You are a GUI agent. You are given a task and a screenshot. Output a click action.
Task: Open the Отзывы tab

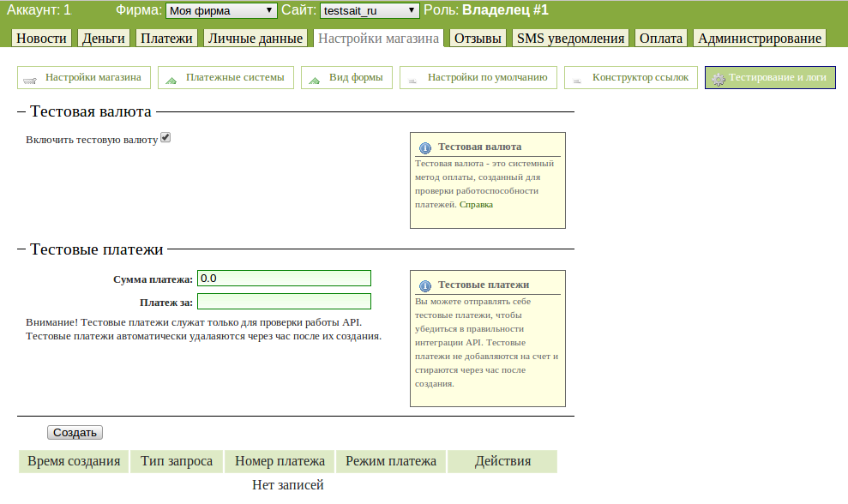(x=478, y=39)
